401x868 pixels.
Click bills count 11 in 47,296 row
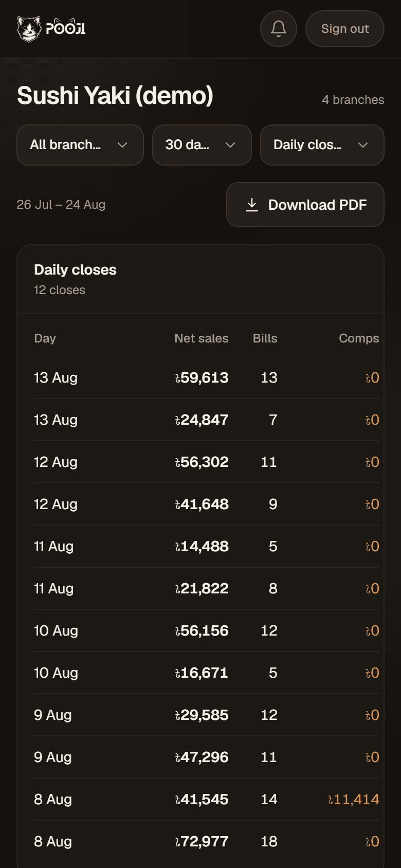point(269,757)
